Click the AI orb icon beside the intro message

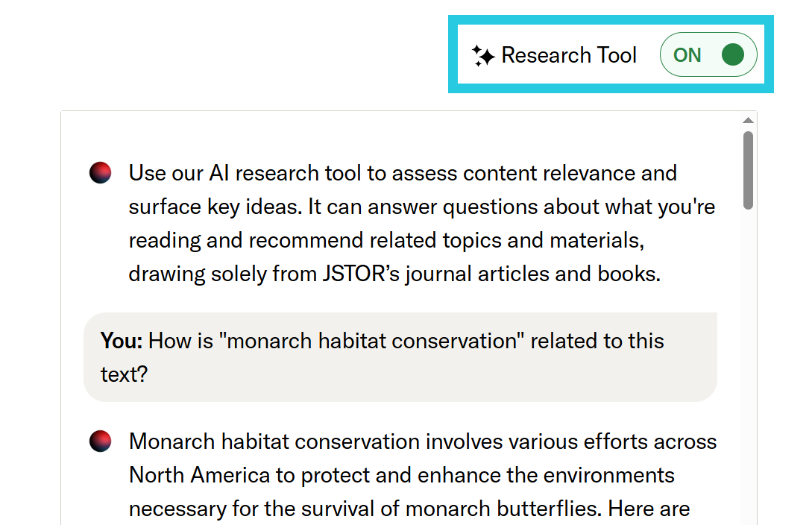(100, 173)
